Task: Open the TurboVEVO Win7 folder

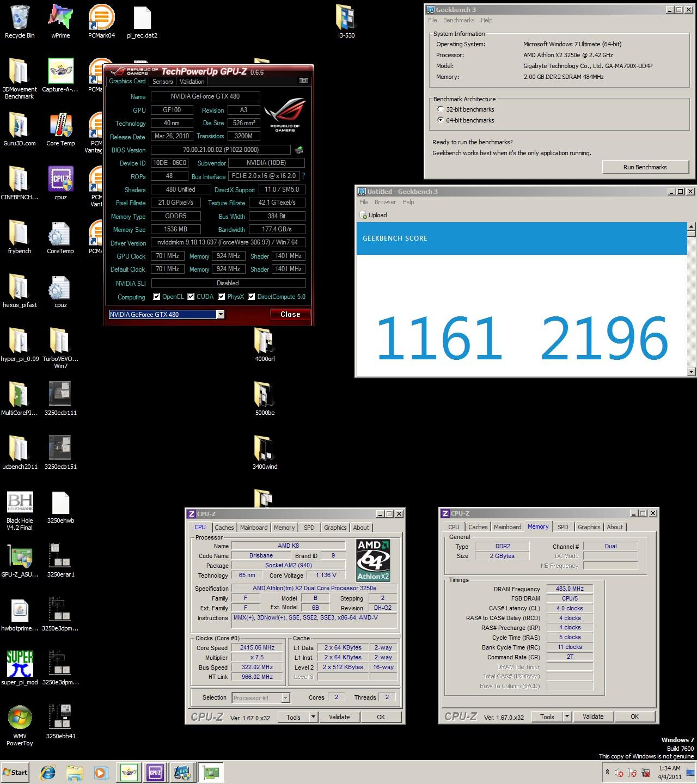Action: coord(60,347)
